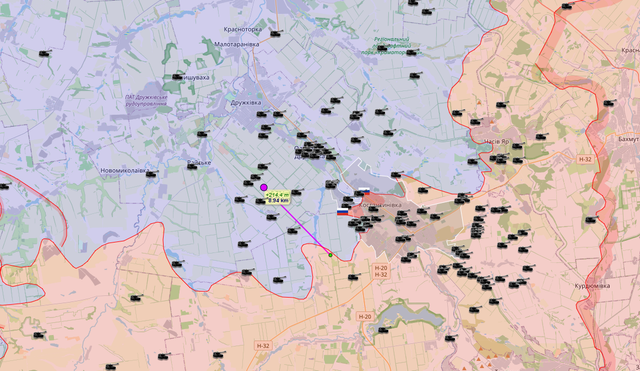Click artillery marker nearest the Бахмут label
The width and height of the screenshot is (640, 371).
pos(609,103)
